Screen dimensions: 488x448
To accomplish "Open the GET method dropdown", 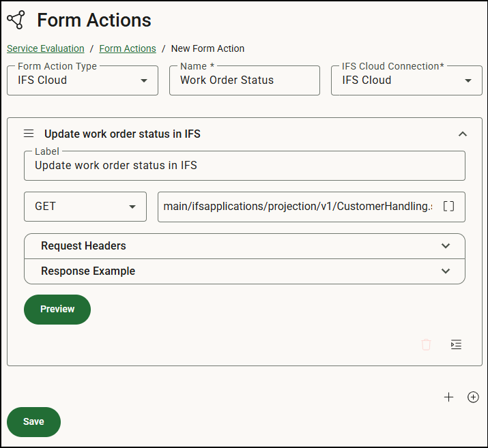I will coord(85,207).
